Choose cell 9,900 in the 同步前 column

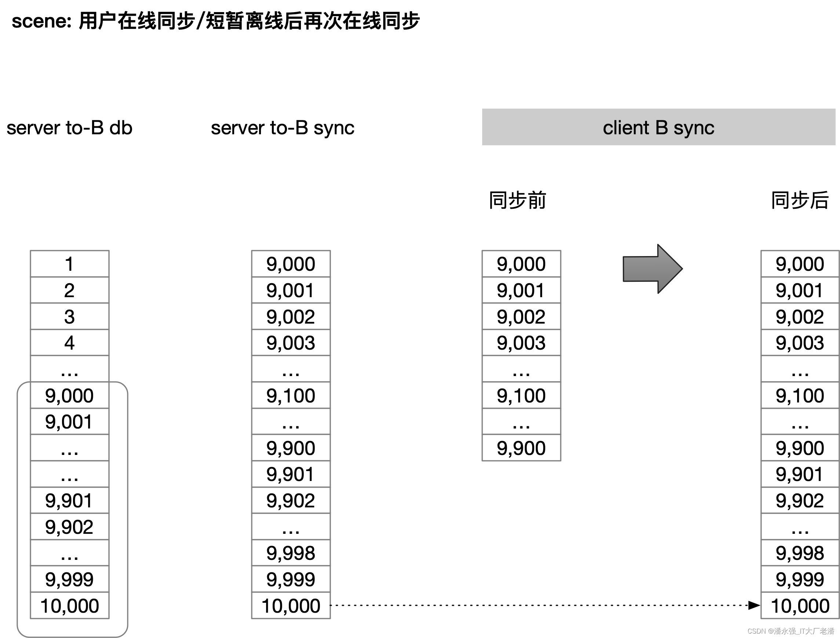pyautogui.click(x=521, y=448)
